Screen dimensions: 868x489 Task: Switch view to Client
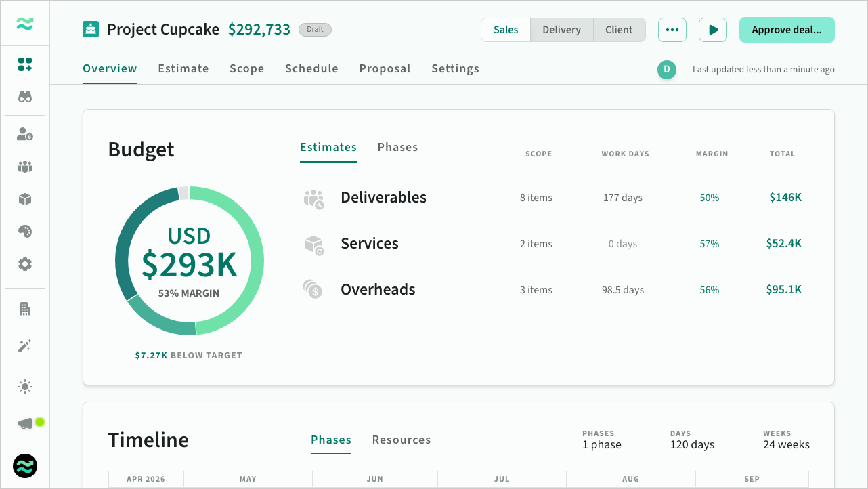click(x=619, y=30)
